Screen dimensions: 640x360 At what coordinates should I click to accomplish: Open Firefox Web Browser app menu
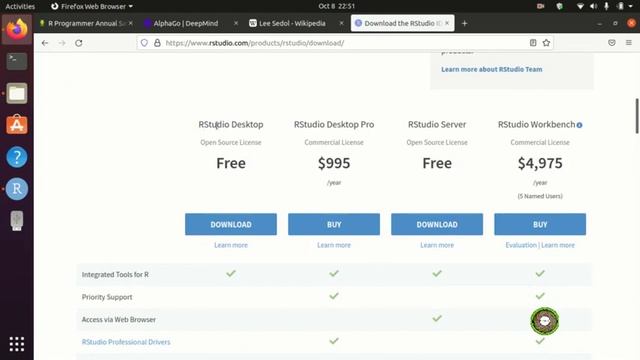92,6
